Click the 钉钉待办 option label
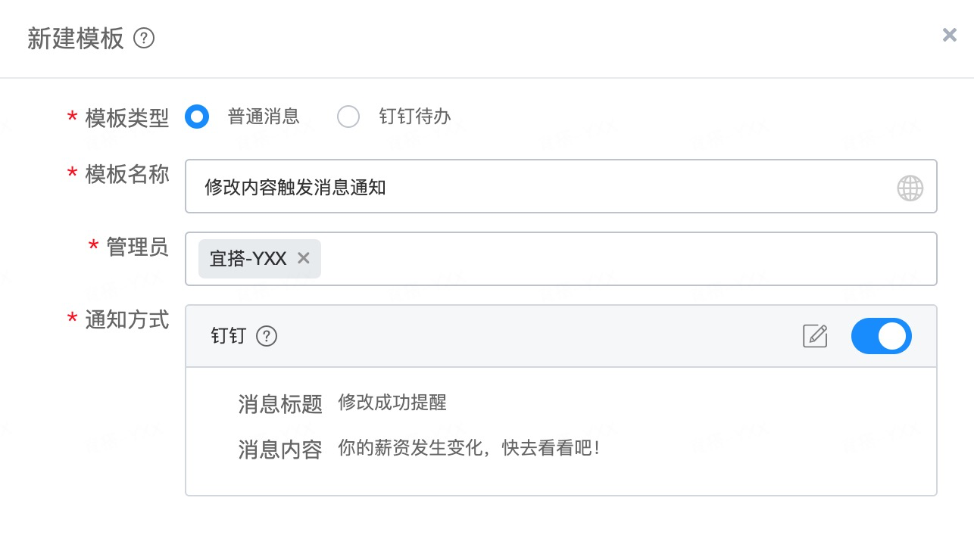Viewport: 974px width, 560px height. point(415,117)
